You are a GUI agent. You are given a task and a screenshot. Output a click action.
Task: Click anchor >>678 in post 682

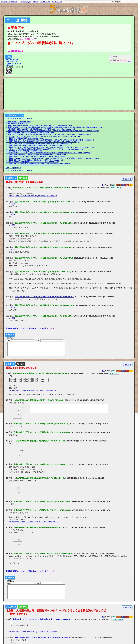[x=12, y=318]
